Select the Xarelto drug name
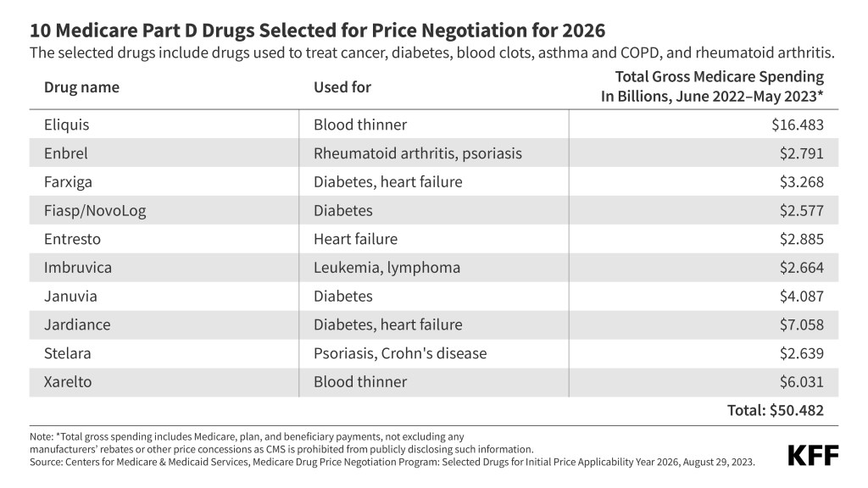This screenshot has width=868, height=488. point(68,382)
